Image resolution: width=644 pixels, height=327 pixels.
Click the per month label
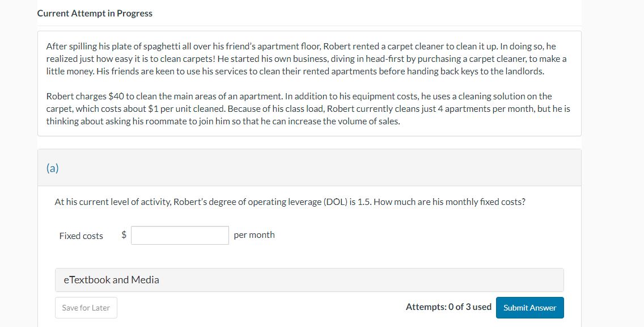tap(254, 234)
